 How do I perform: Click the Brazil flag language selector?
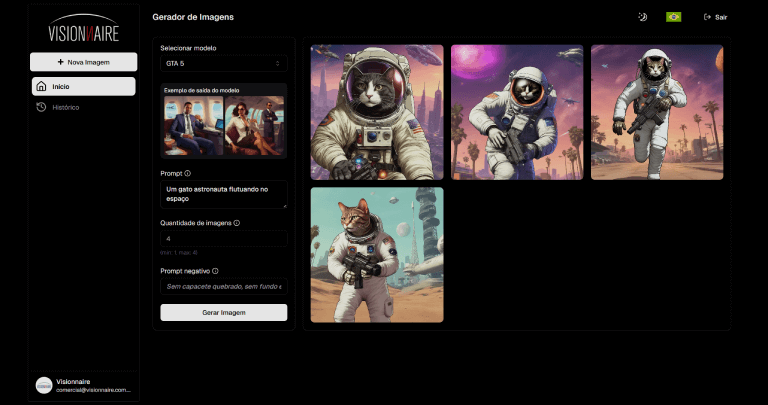(x=673, y=17)
